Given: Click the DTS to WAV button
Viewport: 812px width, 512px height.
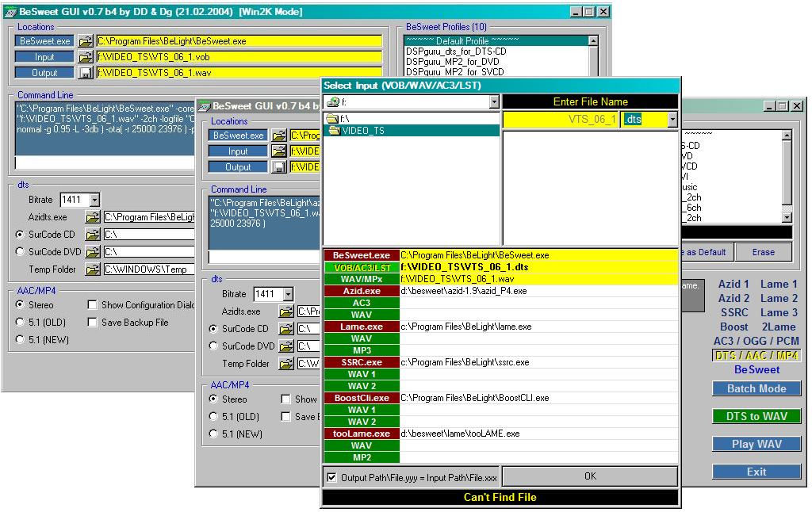Looking at the screenshot, I should coord(756,416).
